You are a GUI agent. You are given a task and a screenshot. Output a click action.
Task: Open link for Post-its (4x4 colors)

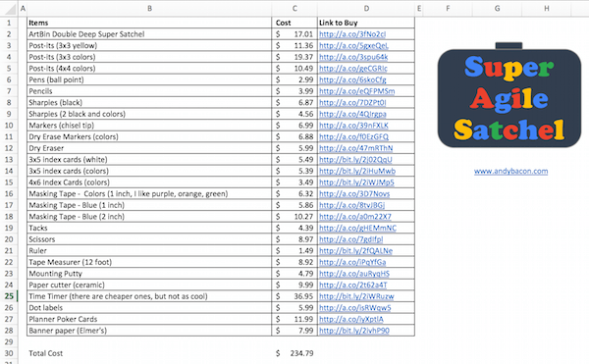click(x=353, y=69)
